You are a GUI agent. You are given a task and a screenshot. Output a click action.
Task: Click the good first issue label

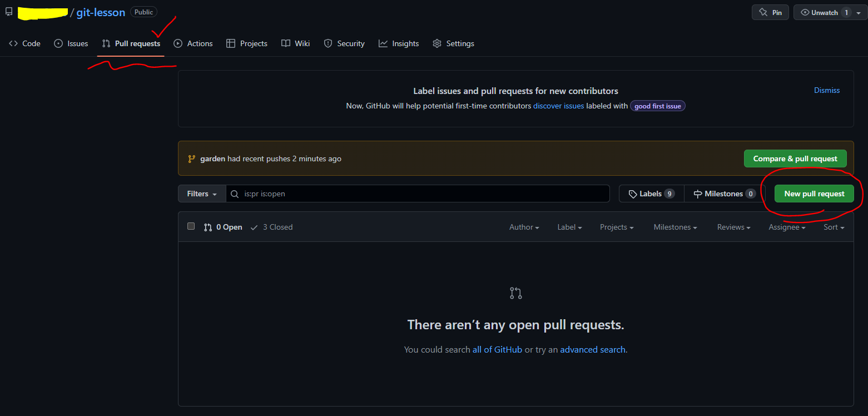point(658,106)
